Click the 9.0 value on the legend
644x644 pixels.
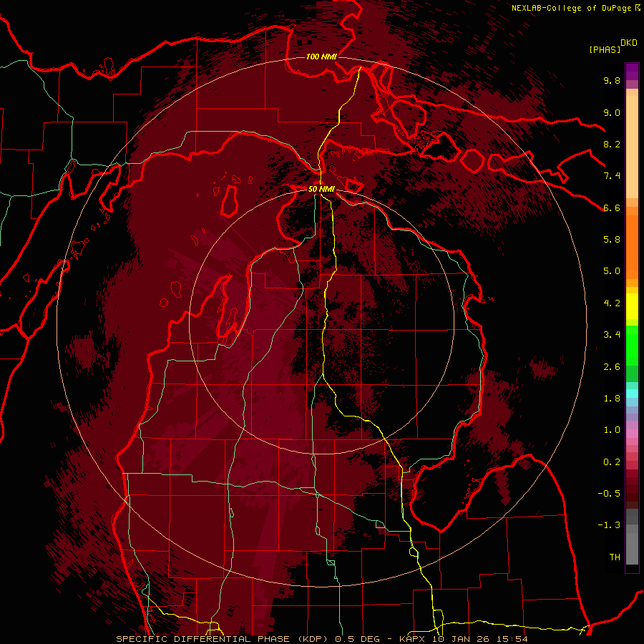[612, 112]
